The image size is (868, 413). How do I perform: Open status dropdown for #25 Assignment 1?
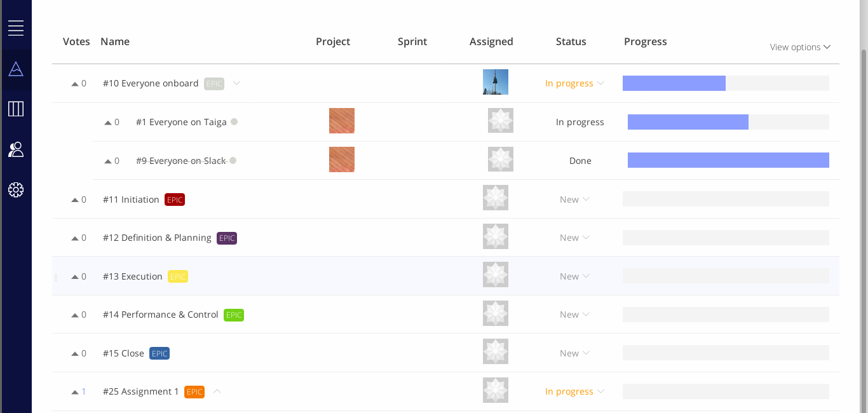pos(574,391)
